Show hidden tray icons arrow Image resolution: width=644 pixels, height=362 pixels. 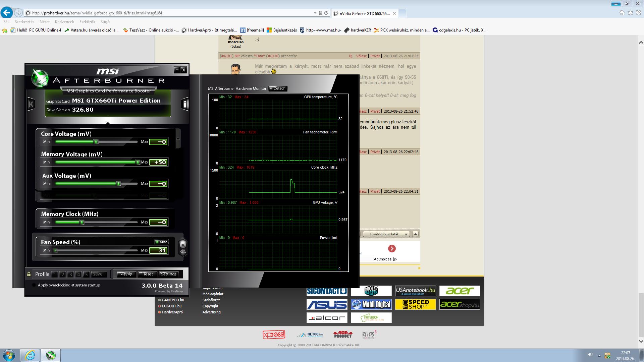(x=599, y=355)
